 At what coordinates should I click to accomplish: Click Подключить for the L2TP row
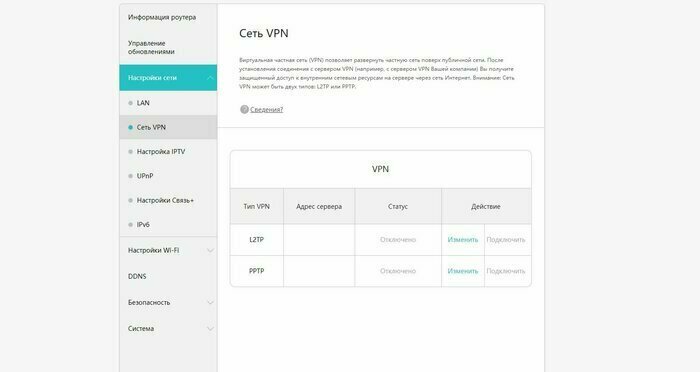(x=506, y=240)
